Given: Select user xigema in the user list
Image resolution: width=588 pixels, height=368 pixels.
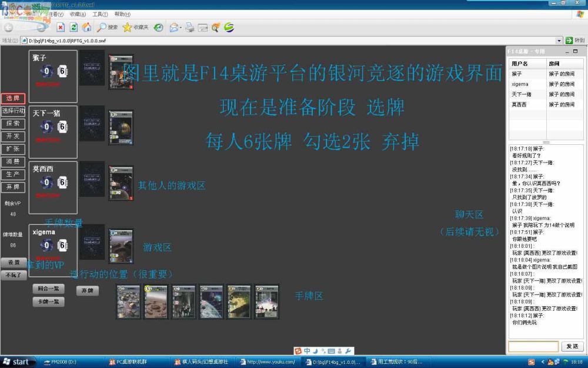Looking at the screenshot, I should coord(546,84).
